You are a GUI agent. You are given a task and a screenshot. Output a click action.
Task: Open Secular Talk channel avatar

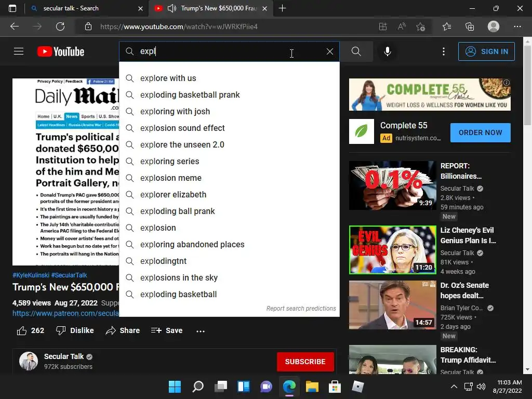point(29,361)
